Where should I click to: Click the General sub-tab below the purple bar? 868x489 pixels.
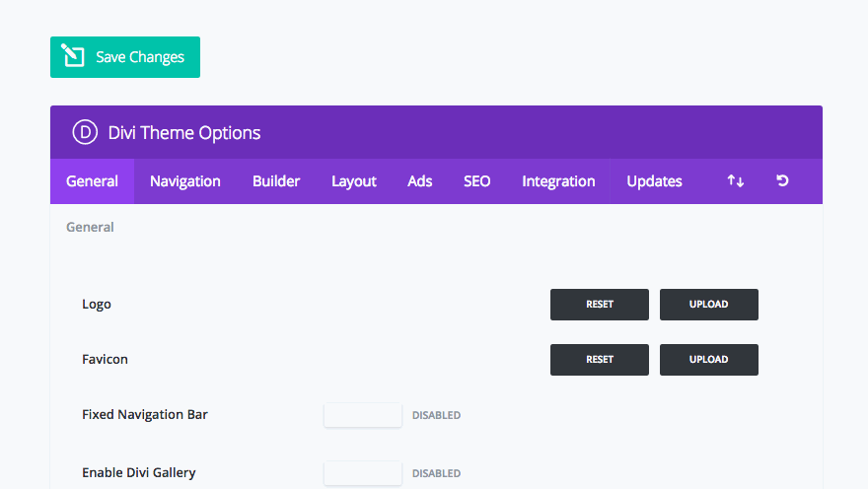90,227
